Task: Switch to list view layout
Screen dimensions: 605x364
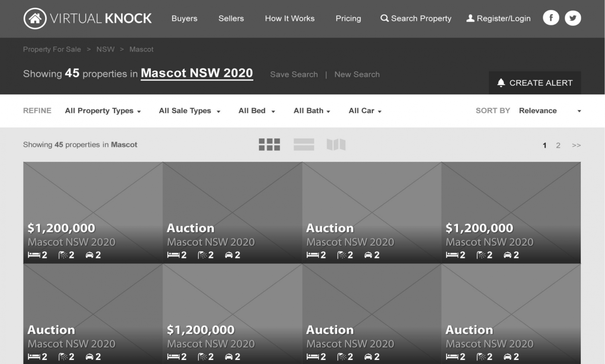Action: tap(304, 145)
